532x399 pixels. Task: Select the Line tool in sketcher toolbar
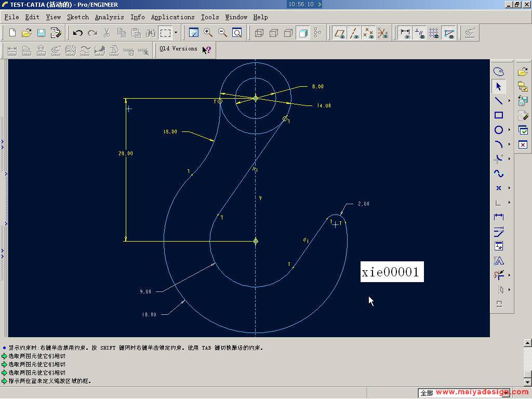pyautogui.click(x=498, y=101)
